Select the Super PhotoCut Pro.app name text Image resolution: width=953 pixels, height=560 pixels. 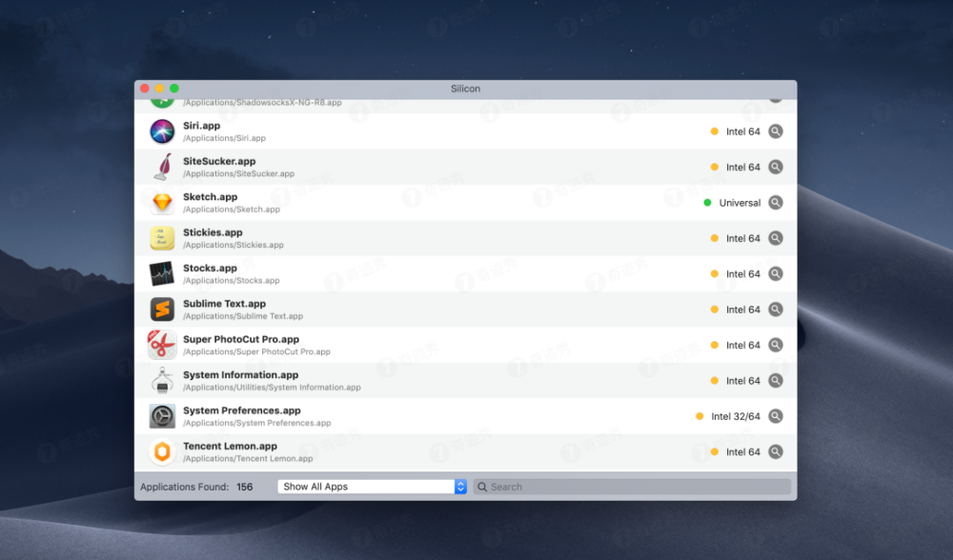tap(241, 339)
